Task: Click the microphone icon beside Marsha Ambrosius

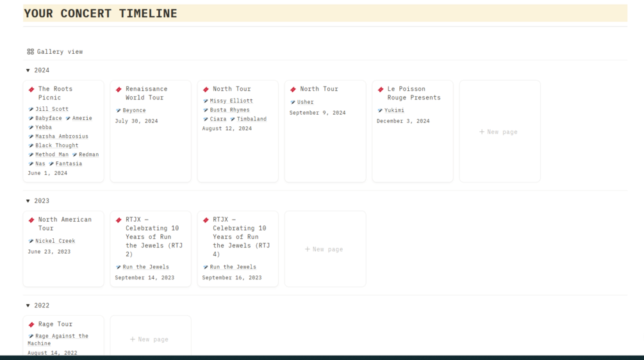Action: pyautogui.click(x=31, y=136)
